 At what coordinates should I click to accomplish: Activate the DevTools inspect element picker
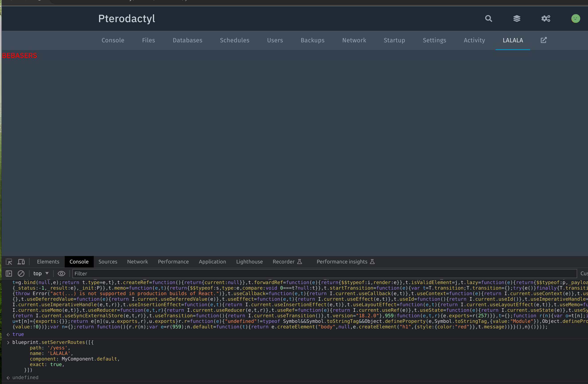pos(9,261)
